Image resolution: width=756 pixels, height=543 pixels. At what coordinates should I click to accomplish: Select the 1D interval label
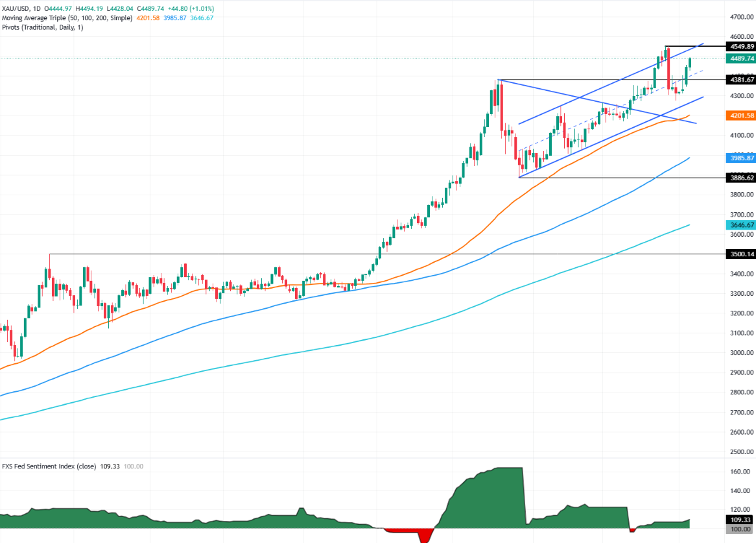coord(39,8)
